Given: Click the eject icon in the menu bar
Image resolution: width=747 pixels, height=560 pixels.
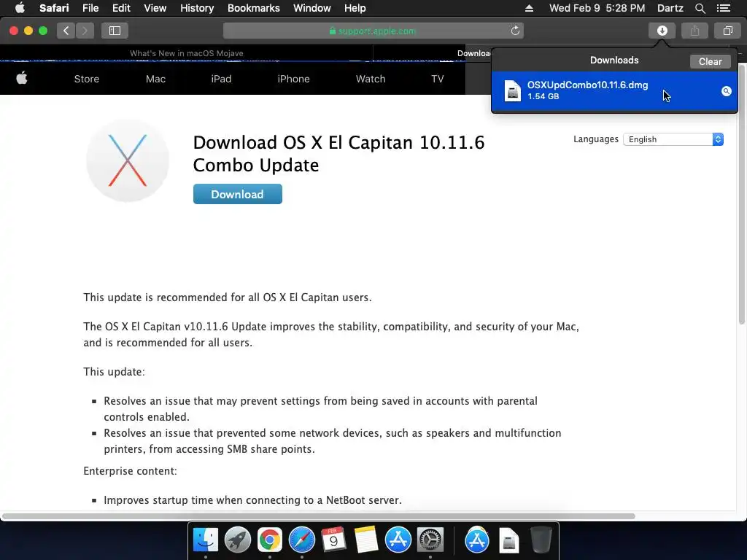Looking at the screenshot, I should 529,8.
